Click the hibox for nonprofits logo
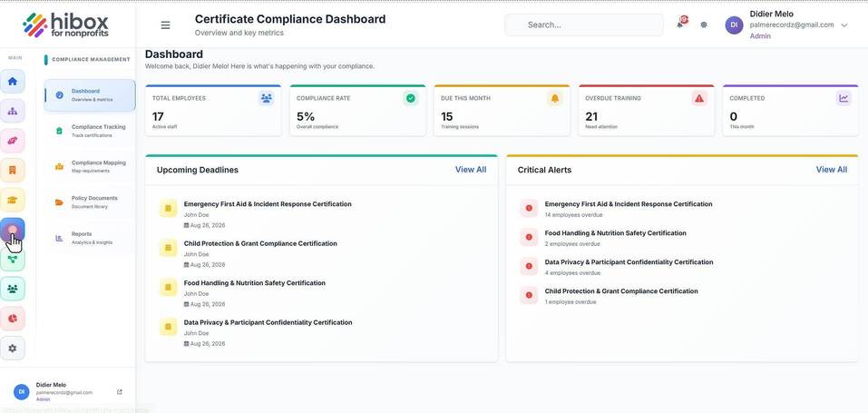The height and width of the screenshot is (413, 868). tap(66, 25)
